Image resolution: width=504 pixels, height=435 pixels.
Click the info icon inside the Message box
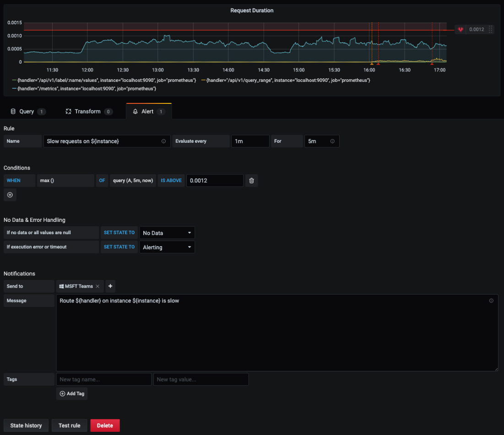tap(491, 300)
